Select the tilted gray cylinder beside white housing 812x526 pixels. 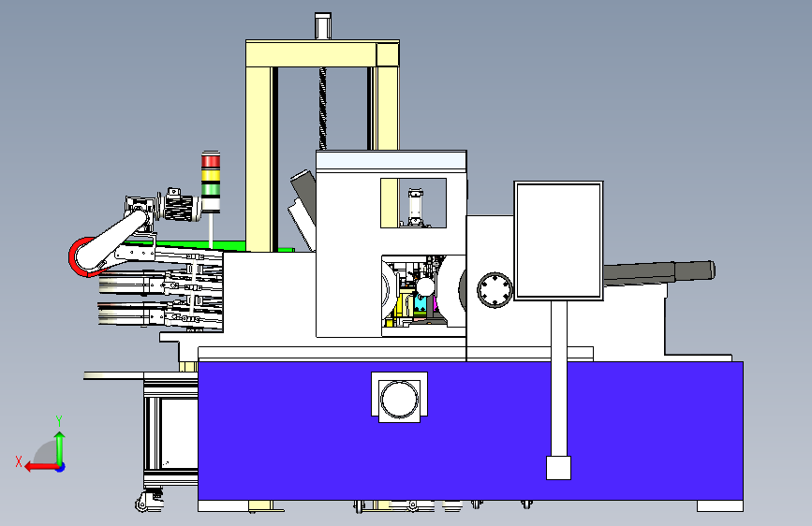click(x=304, y=197)
